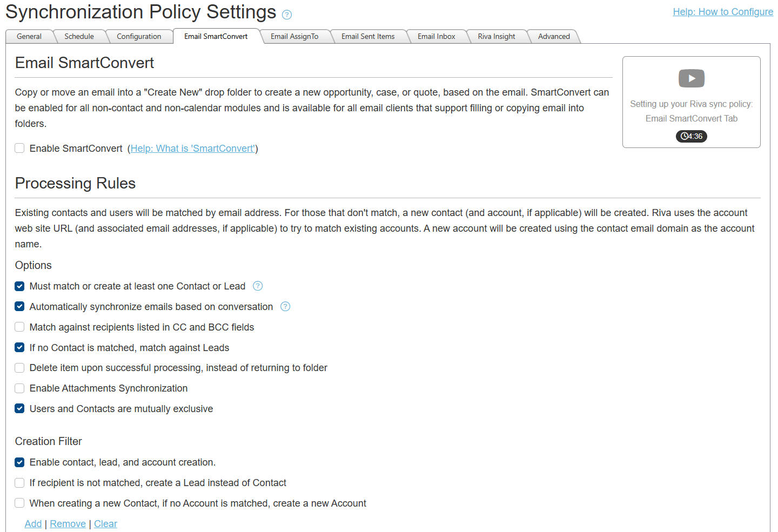Open Help: What is 'SmartConvert' link
778x532 pixels.
click(x=193, y=149)
